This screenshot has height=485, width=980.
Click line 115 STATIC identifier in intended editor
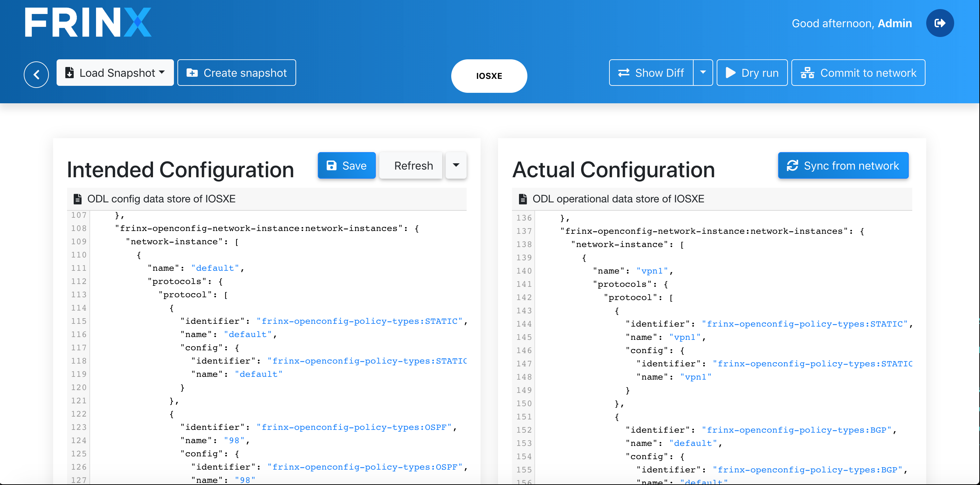[324, 321]
